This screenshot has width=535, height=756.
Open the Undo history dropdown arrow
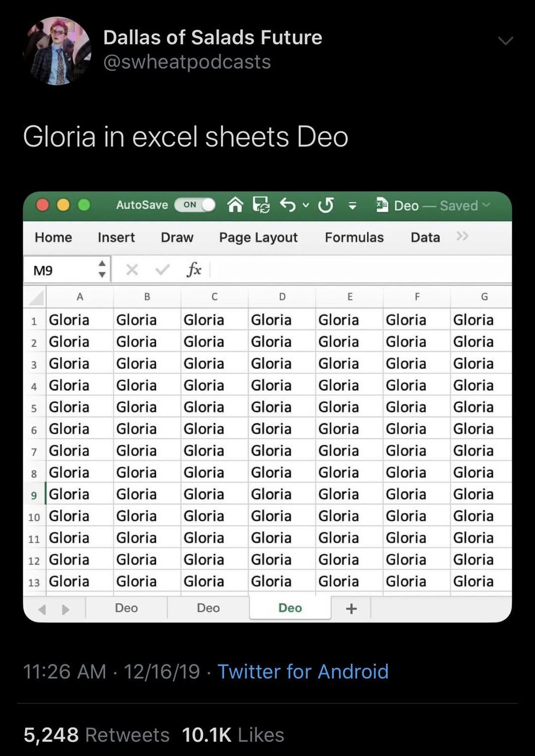coord(306,205)
